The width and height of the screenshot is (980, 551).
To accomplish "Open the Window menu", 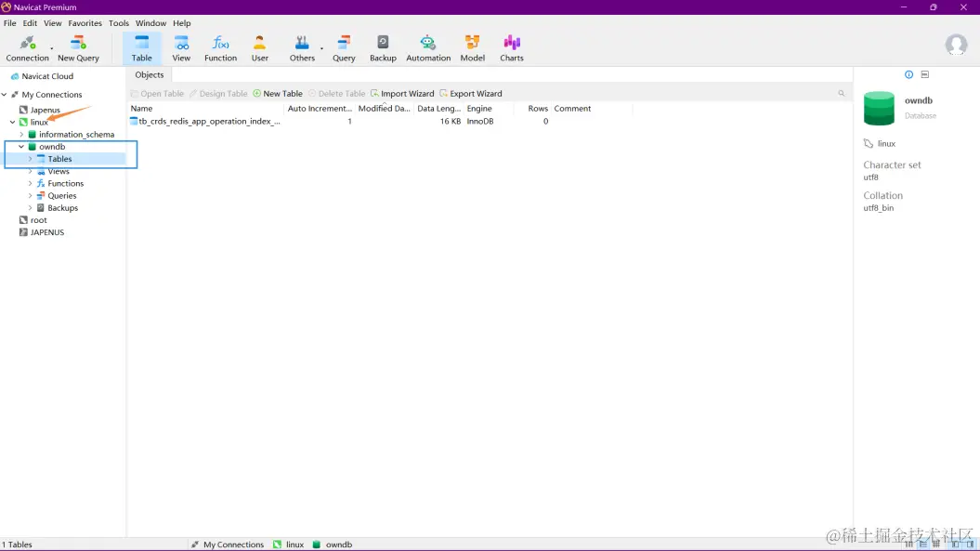I will click(150, 23).
